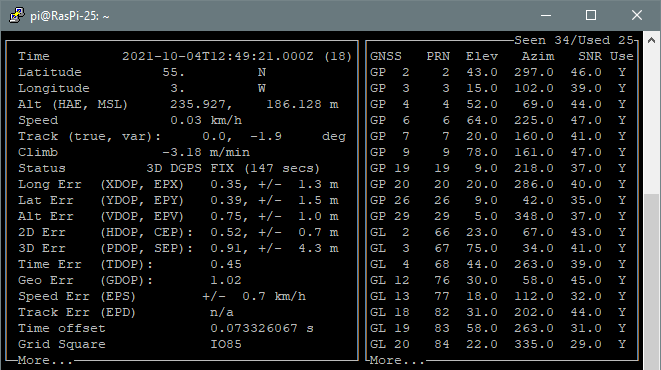Click the speed value 0.03 km/h

(x=206, y=121)
